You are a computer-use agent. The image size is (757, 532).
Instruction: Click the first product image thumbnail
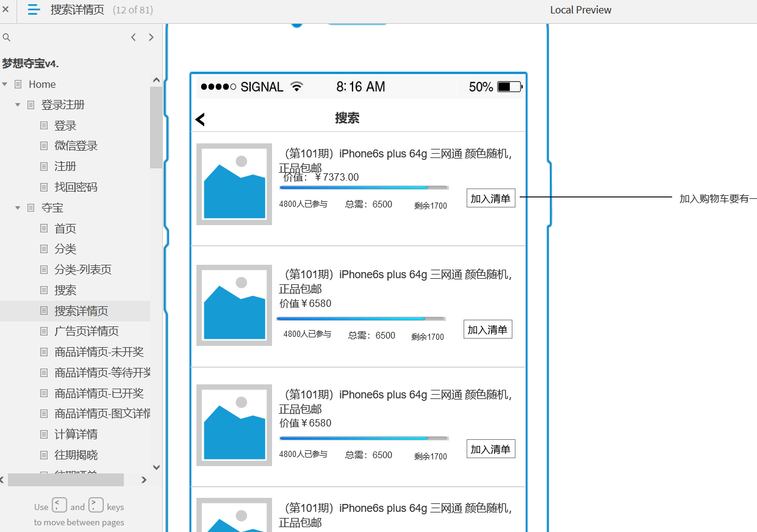(234, 184)
